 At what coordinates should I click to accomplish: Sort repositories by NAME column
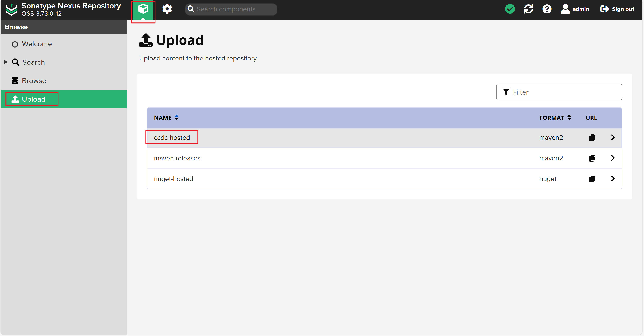pyautogui.click(x=166, y=118)
